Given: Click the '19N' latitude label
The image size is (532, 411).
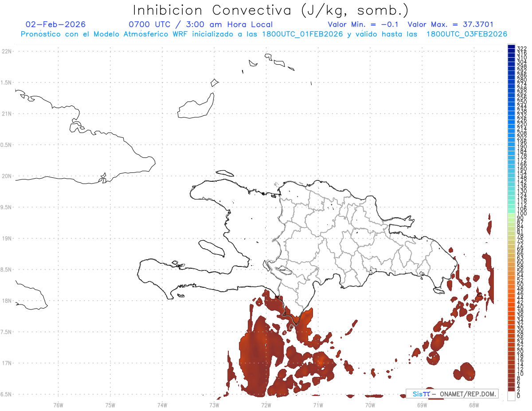Looking at the screenshot, I should tap(6, 238).
